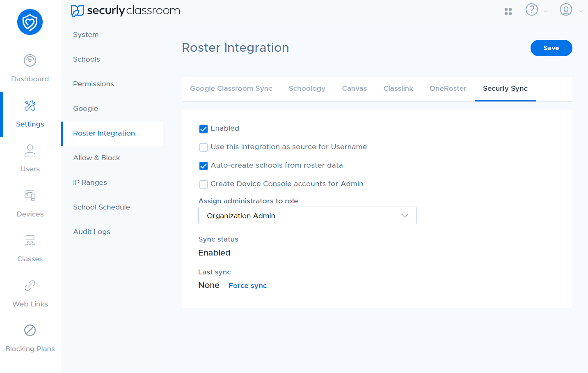Open the Assign administrators role dropdown
588x373 pixels.
point(307,216)
